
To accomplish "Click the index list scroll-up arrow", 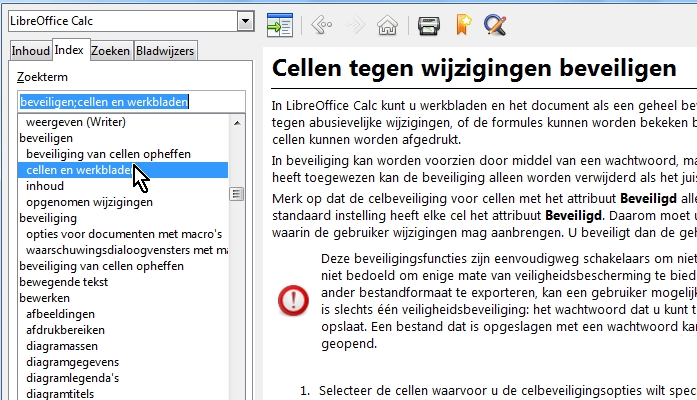I will tap(237, 122).
